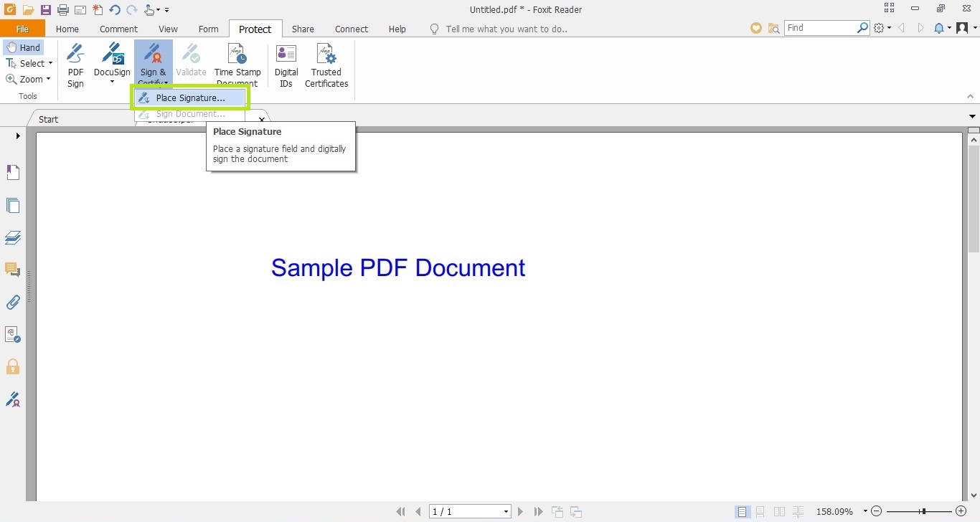
Task: Open Trusted Certificates
Action: click(326, 65)
